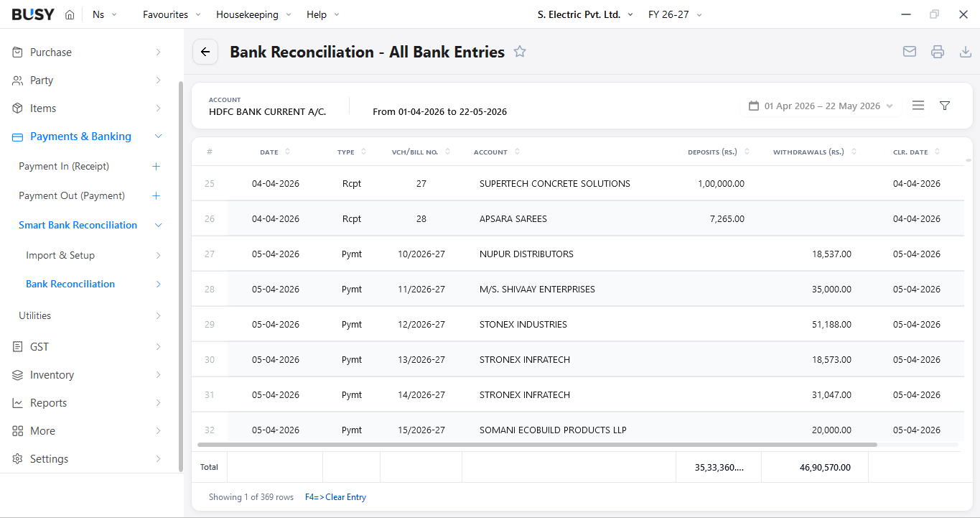Mark the page as favourite with the star
980x518 pixels.
point(520,52)
